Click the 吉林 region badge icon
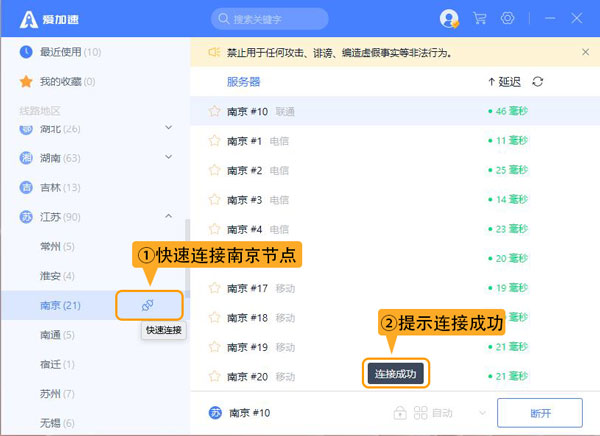 [x=26, y=187]
